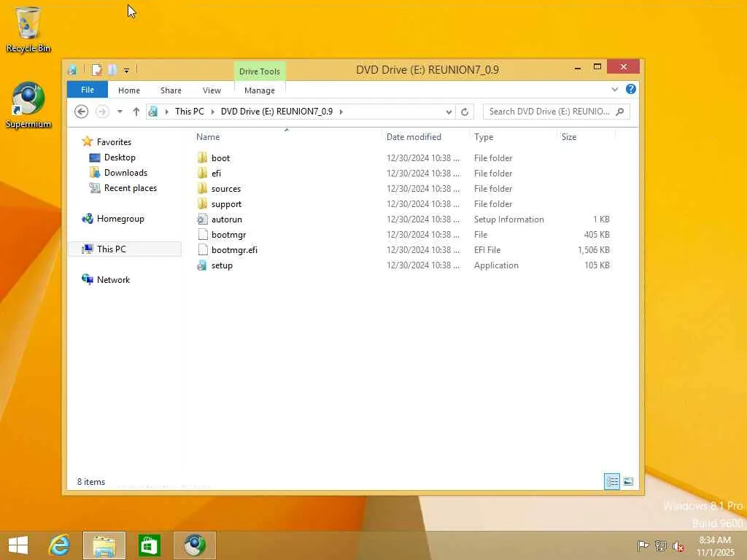Select the sources folder icon
Viewport: 747px width, 560px height.
point(203,189)
